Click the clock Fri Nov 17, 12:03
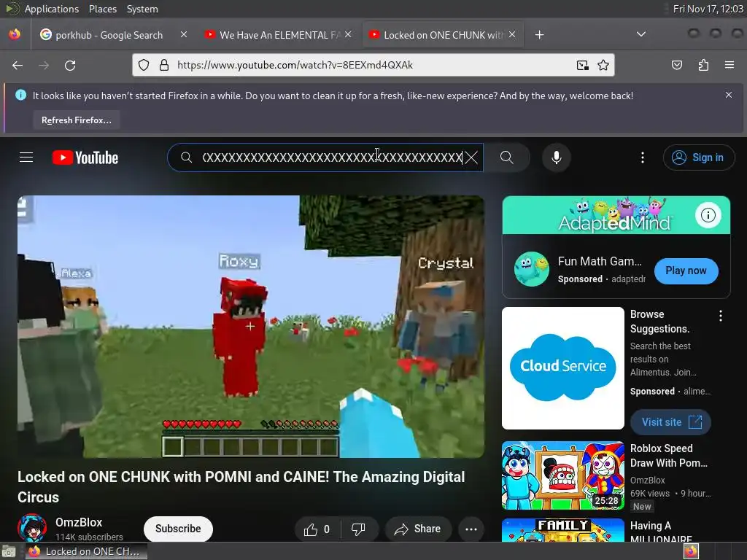Image resolution: width=747 pixels, height=560 pixels. [708, 9]
